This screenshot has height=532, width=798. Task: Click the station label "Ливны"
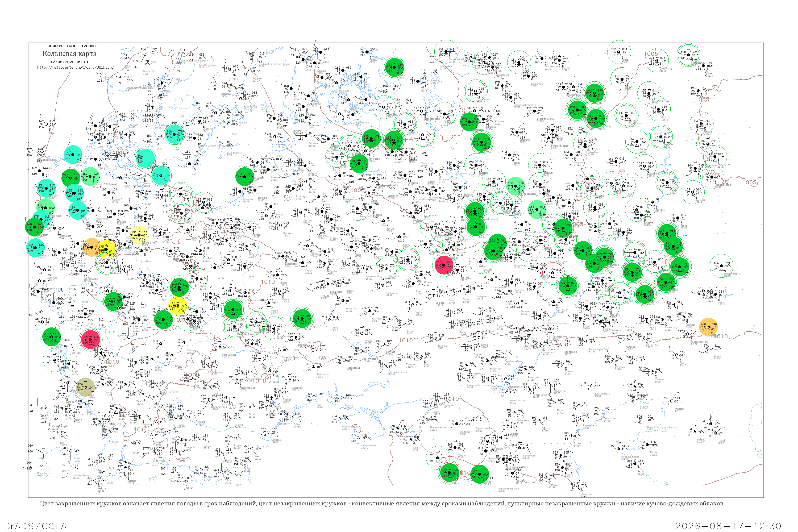pos(440,303)
